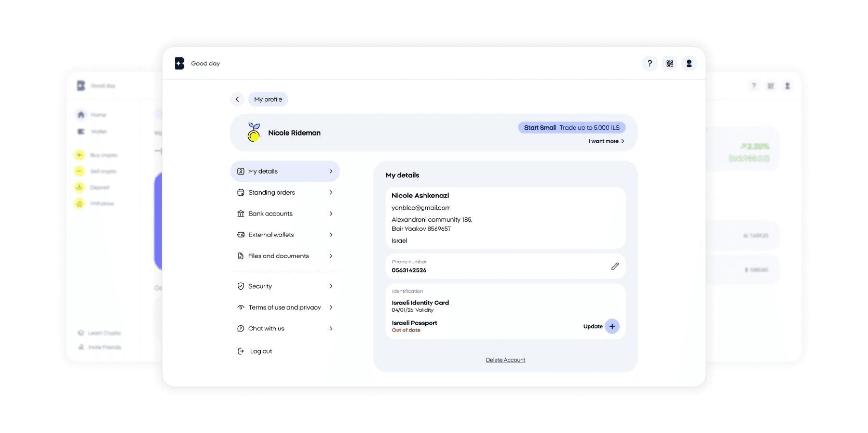Image resolution: width=868 pixels, height=433 pixels.
Task: Click the Standing orders calendar icon
Action: [240, 193]
